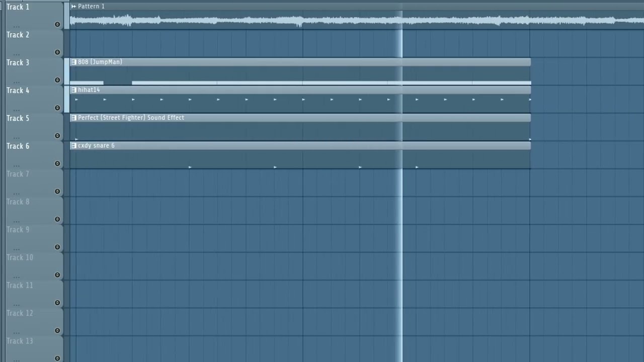Toggle the Track 11 mute switch
Image resolution: width=644 pixels, height=362 pixels.
[x=57, y=303]
